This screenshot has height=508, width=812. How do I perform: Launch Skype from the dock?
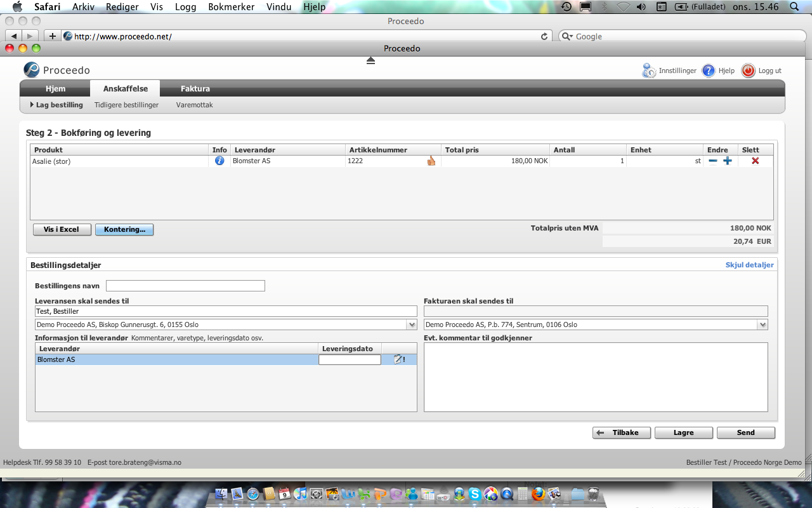point(475,493)
